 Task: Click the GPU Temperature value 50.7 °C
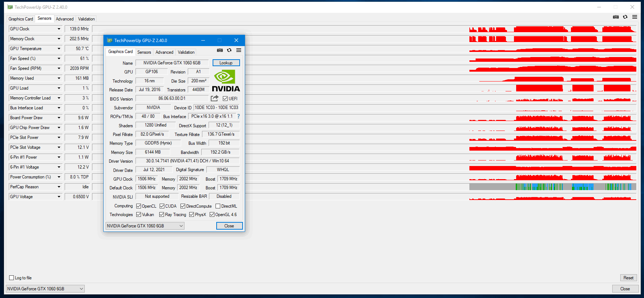coord(77,49)
